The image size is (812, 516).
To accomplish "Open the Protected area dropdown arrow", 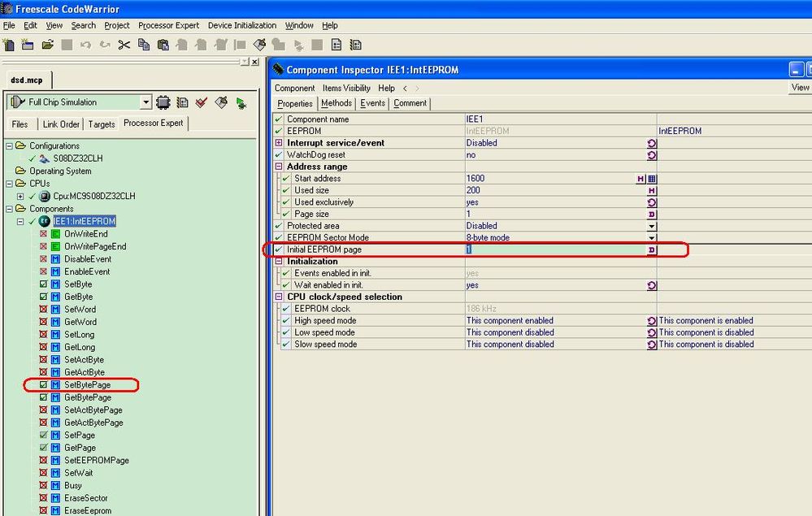I will coord(652,226).
